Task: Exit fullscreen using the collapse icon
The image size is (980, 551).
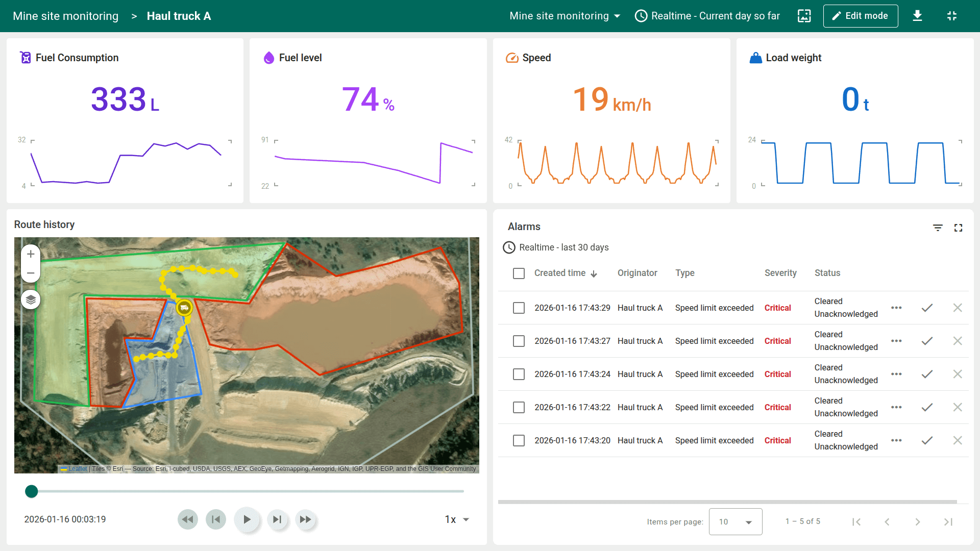Action: tap(951, 16)
